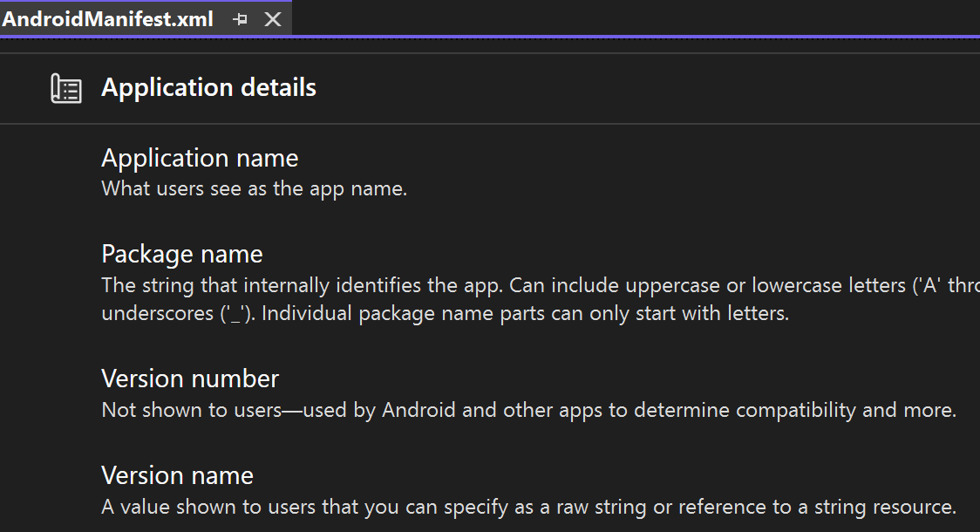Expand the Package name section
This screenshot has height=532, width=980.
point(182,254)
